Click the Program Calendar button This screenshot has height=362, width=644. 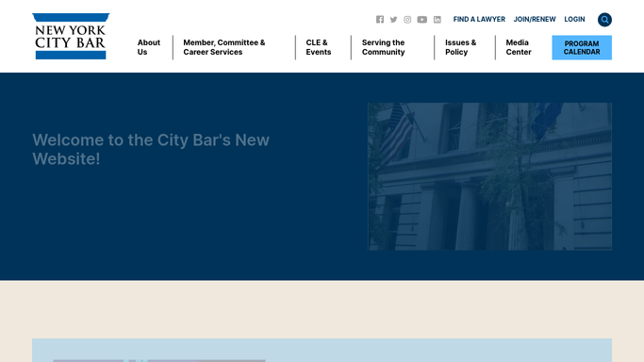[582, 48]
